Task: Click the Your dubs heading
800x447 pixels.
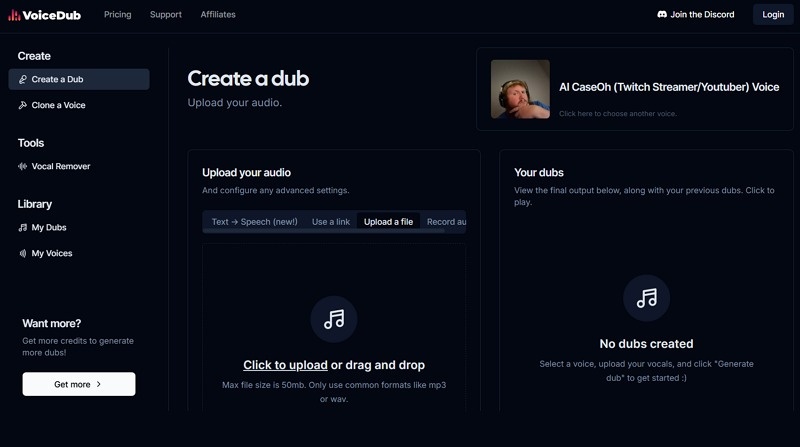Action: tap(539, 172)
